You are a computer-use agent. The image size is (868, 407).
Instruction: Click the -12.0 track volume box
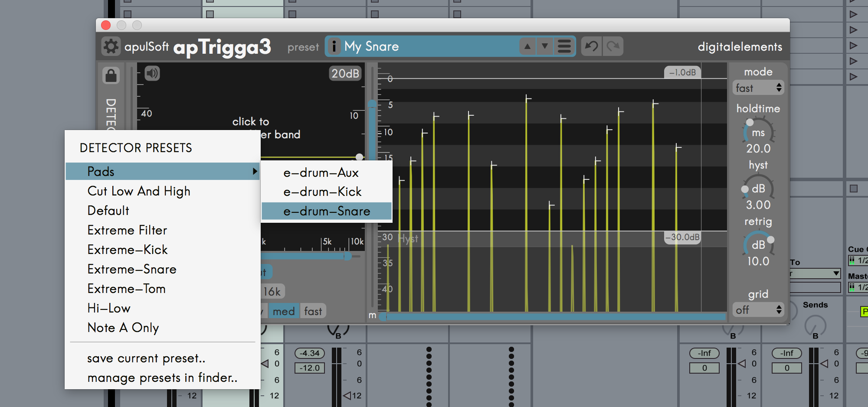click(310, 368)
